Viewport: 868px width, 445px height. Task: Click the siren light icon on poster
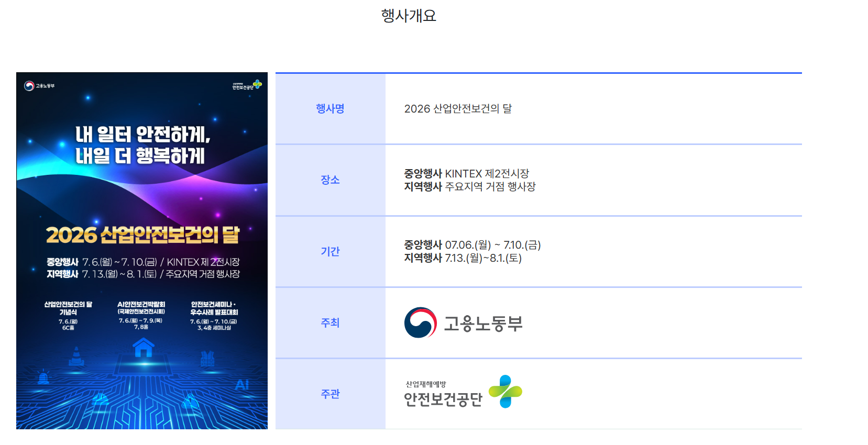click(43, 377)
